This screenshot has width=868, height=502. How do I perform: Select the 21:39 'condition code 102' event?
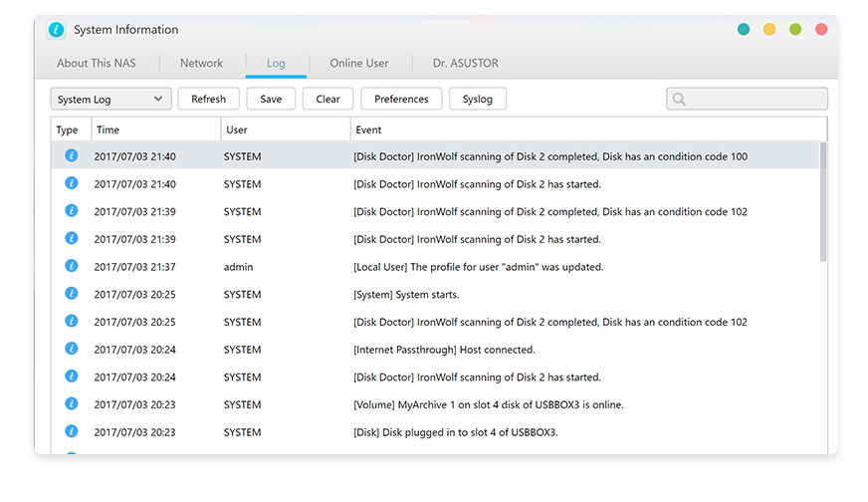550,212
